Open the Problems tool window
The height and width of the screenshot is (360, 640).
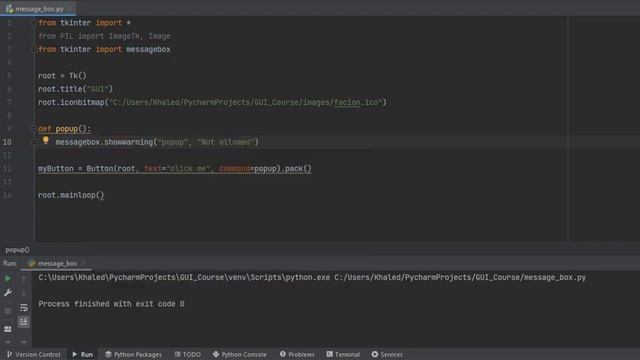pos(297,354)
